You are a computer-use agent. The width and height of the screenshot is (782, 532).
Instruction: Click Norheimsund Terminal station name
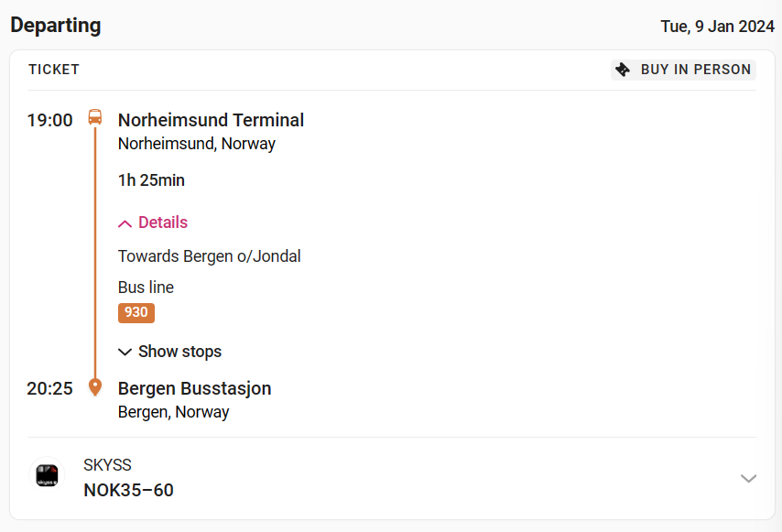point(211,120)
